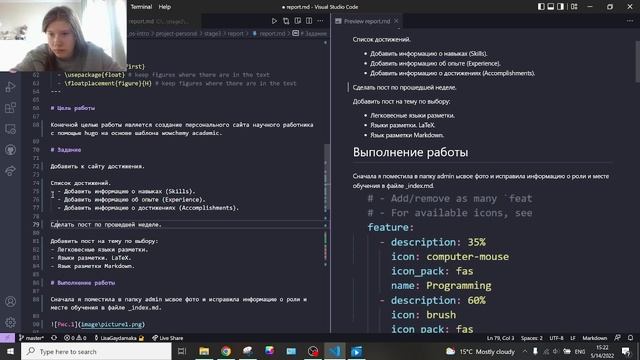This screenshot has width=640, height=360.
Task: Click the report.md file breadcrumb
Action: click(272, 33)
